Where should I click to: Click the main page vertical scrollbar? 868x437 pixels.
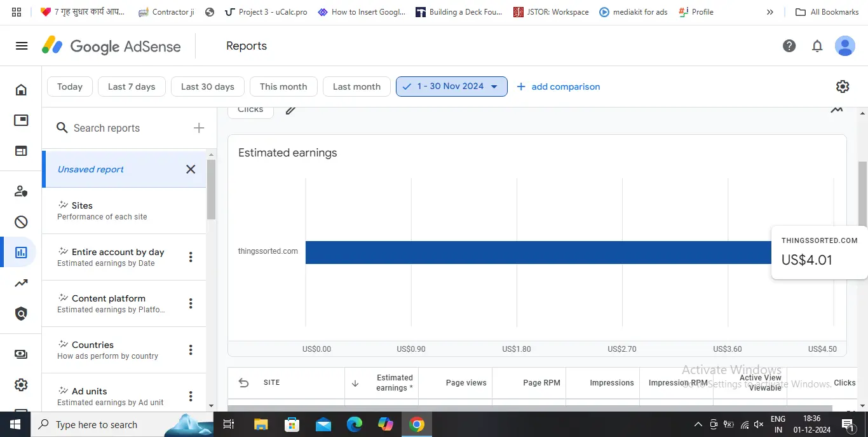[862, 194]
